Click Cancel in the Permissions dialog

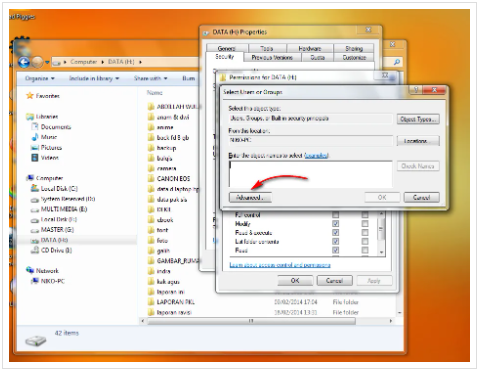(x=334, y=281)
